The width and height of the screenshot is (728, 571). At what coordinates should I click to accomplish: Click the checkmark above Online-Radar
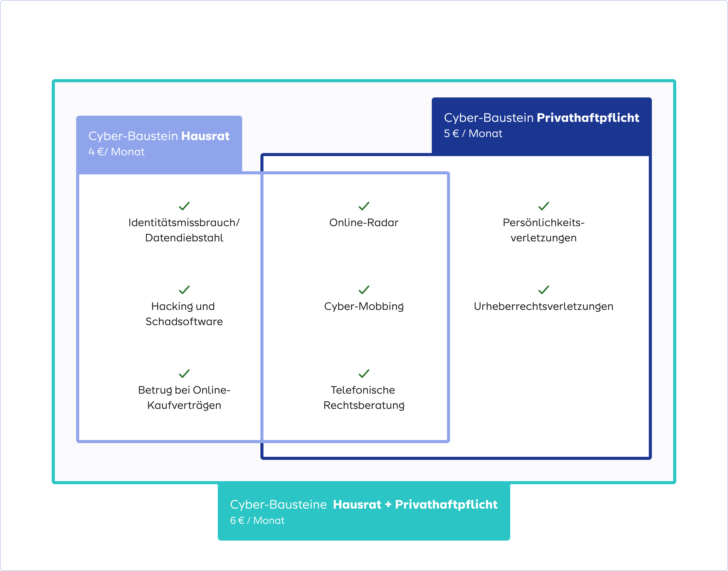point(364,206)
